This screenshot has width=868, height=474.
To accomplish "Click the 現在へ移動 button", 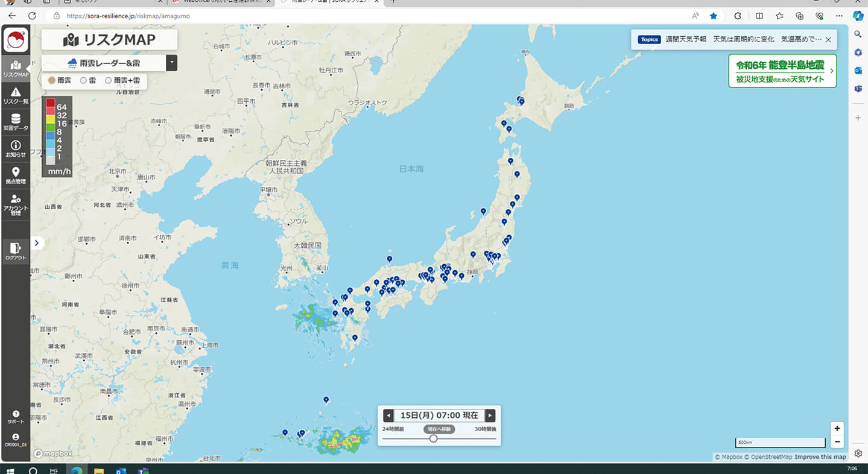I will coord(439,429).
